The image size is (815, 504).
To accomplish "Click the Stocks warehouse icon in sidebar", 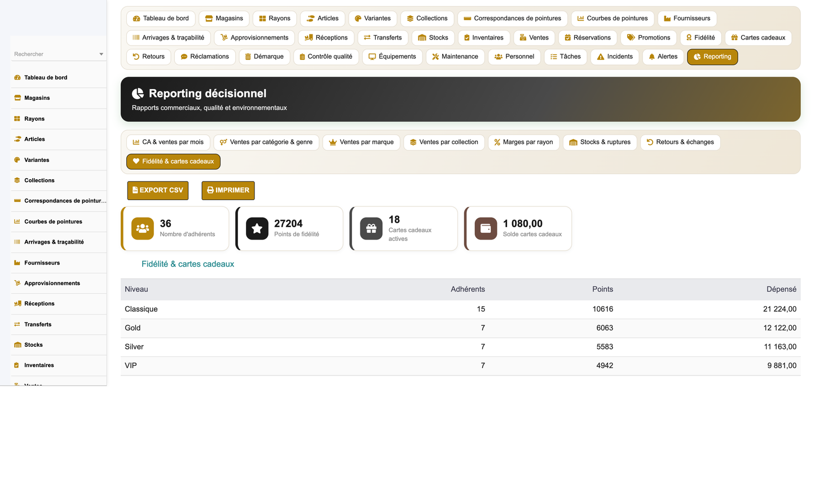I will coord(17,345).
